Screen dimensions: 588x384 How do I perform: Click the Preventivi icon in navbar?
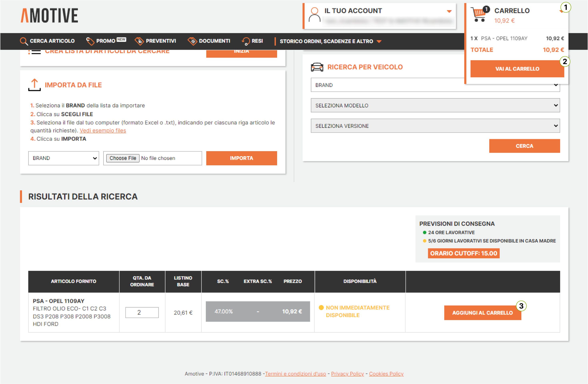coord(139,41)
